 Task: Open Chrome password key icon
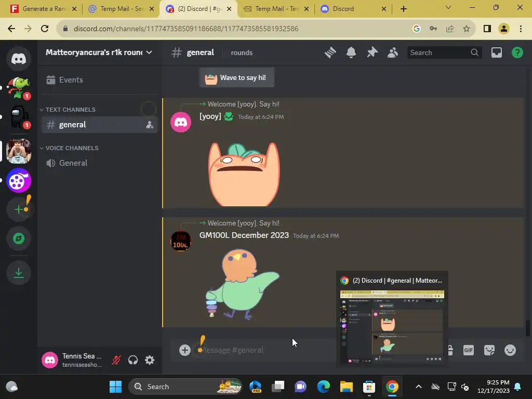coord(433,29)
